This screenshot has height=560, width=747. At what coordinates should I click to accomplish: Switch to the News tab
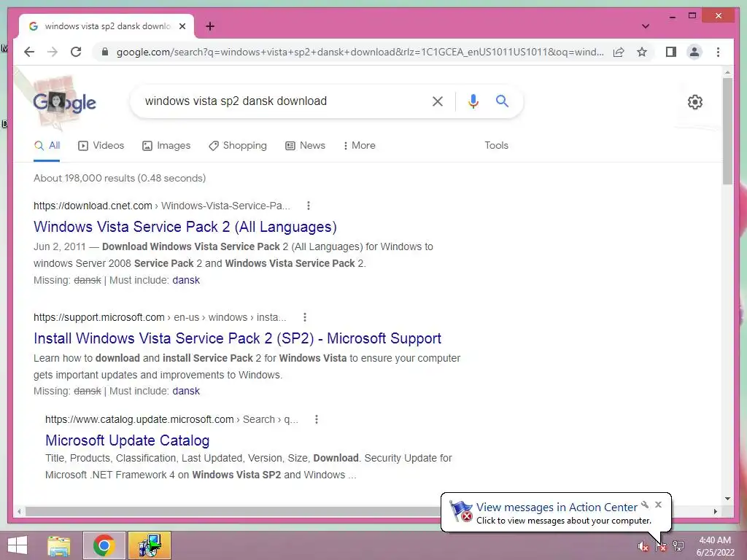pyautogui.click(x=306, y=146)
